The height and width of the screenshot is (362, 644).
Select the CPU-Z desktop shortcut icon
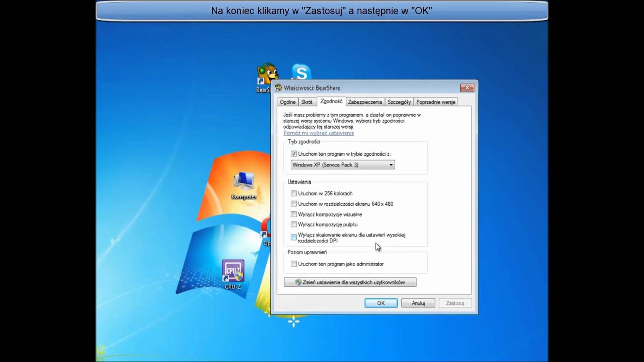coord(233,275)
